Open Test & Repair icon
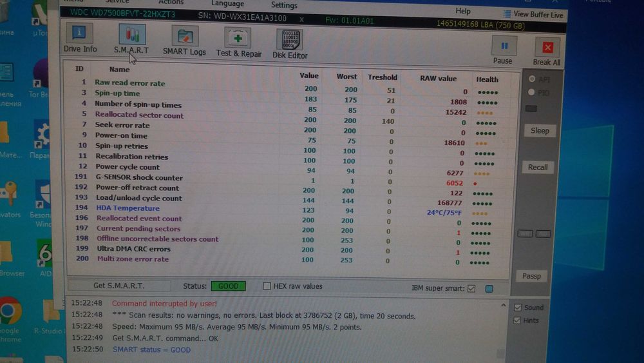644x363 pixels. (x=238, y=38)
